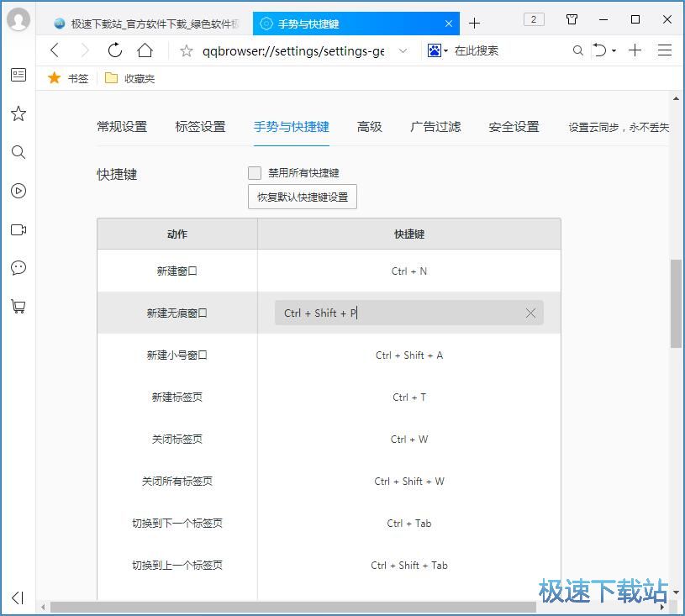Open the chat bubble sidebar icon

18,268
